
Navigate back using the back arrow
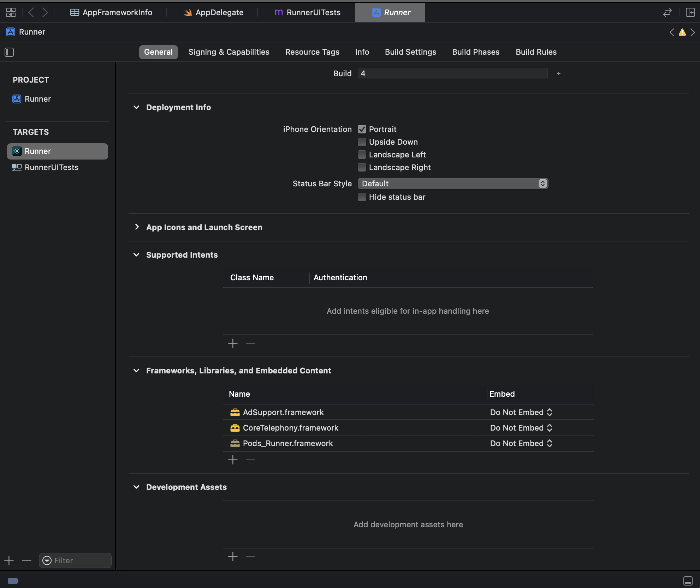pyautogui.click(x=31, y=12)
